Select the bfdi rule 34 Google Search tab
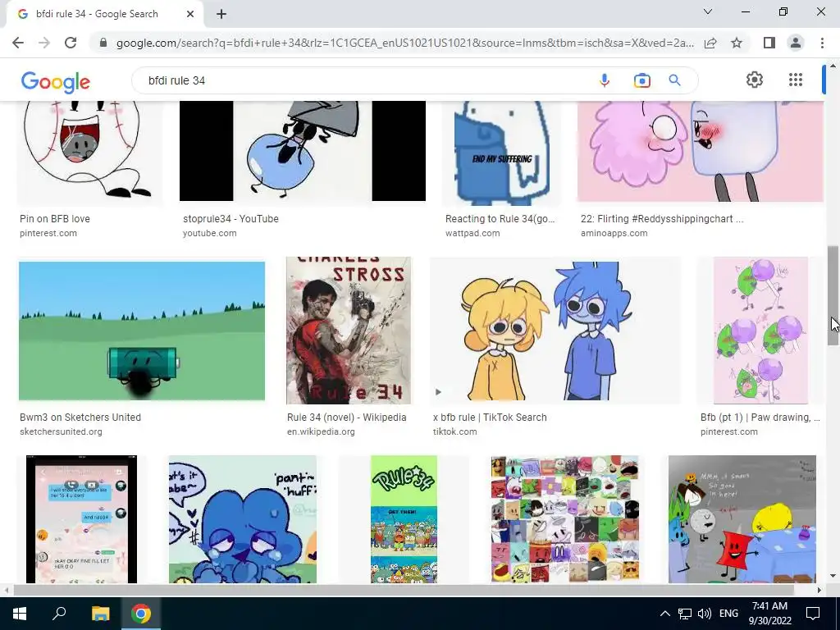Viewport: 840px width, 630px height. [x=106, y=14]
